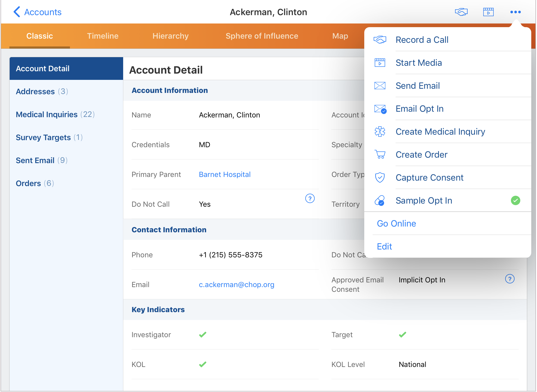This screenshot has height=392, width=537.
Task: Open help for Do Not Call field
Action: point(310,199)
